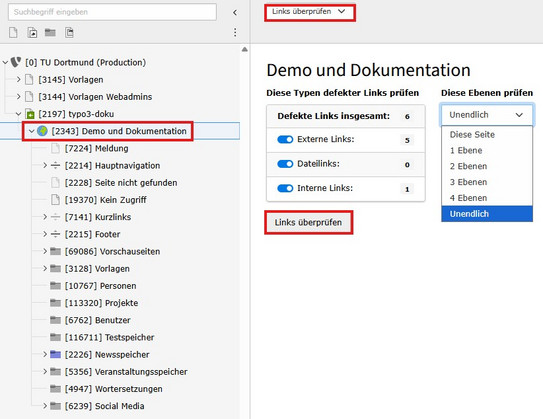
Task: Expand the [2215] Footer node
Action: pos(45,234)
